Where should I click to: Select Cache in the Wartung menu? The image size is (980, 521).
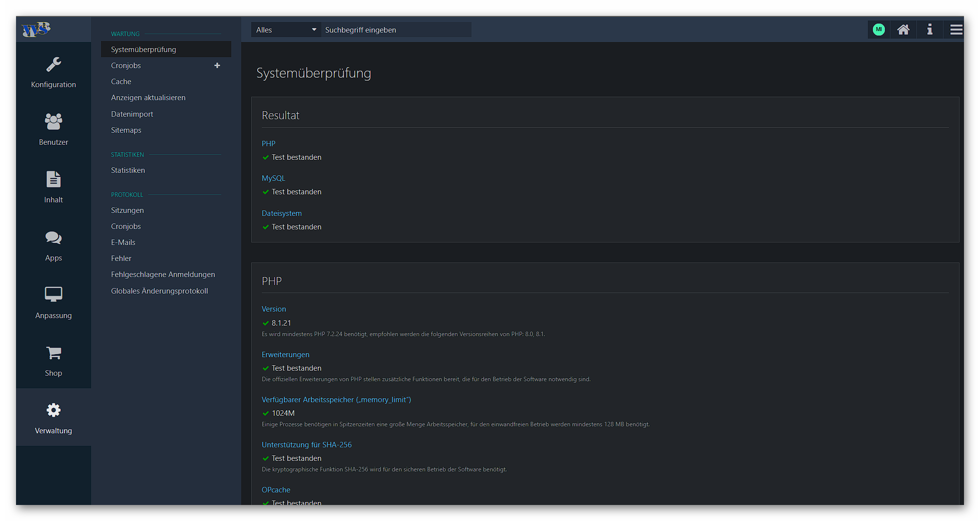(x=121, y=82)
